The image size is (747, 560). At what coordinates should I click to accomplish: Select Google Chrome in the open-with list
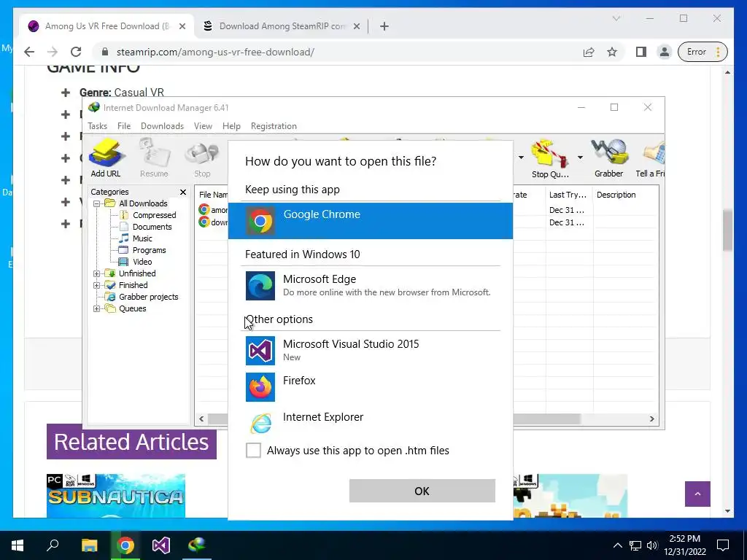[370, 221]
